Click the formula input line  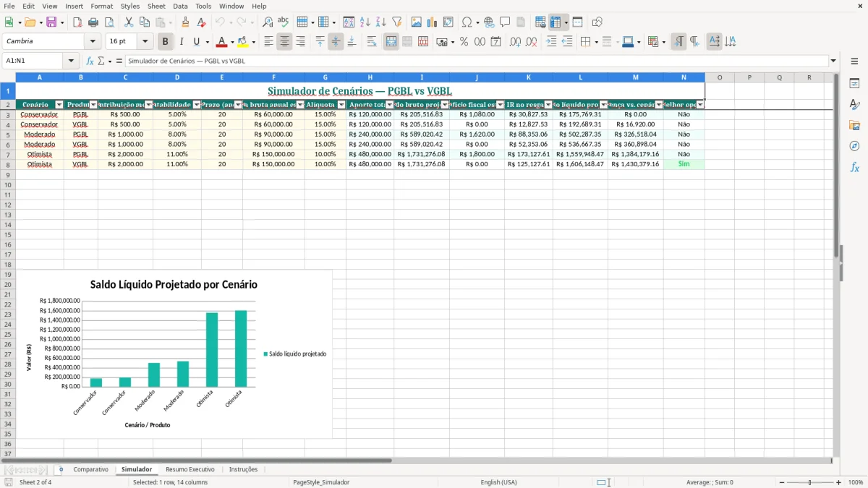[476, 61]
